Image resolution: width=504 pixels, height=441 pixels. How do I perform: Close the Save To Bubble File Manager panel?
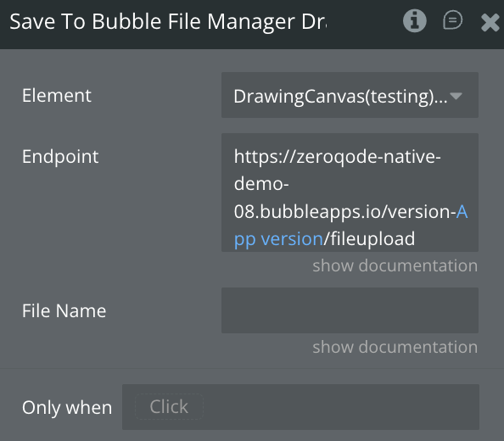click(490, 23)
